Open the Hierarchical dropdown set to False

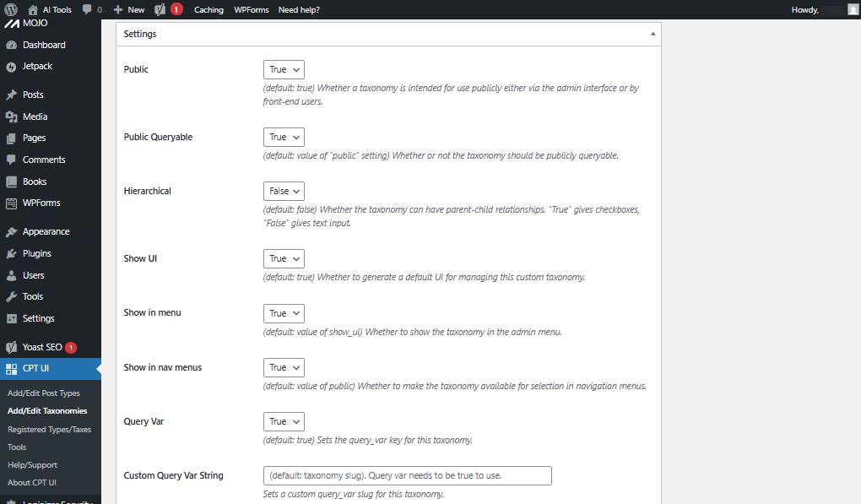(x=284, y=191)
